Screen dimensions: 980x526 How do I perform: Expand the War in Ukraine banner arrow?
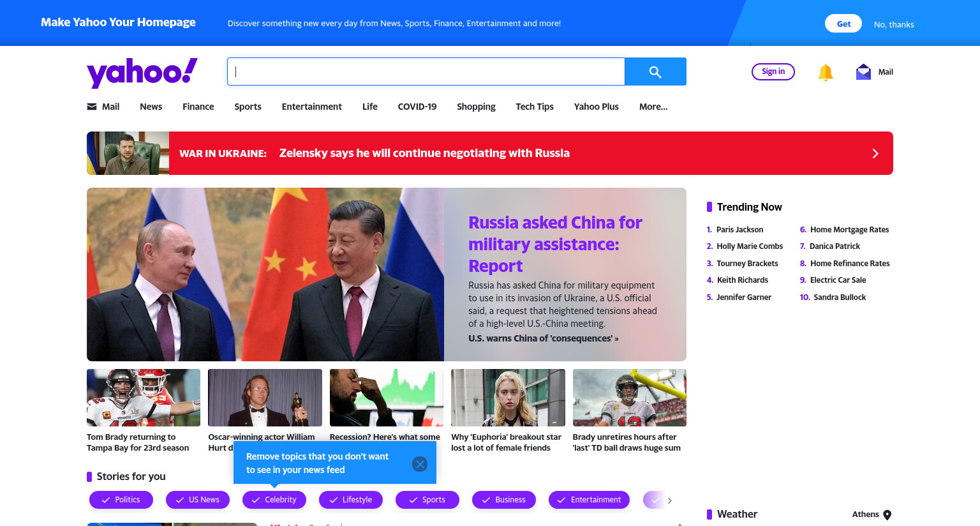[875, 153]
